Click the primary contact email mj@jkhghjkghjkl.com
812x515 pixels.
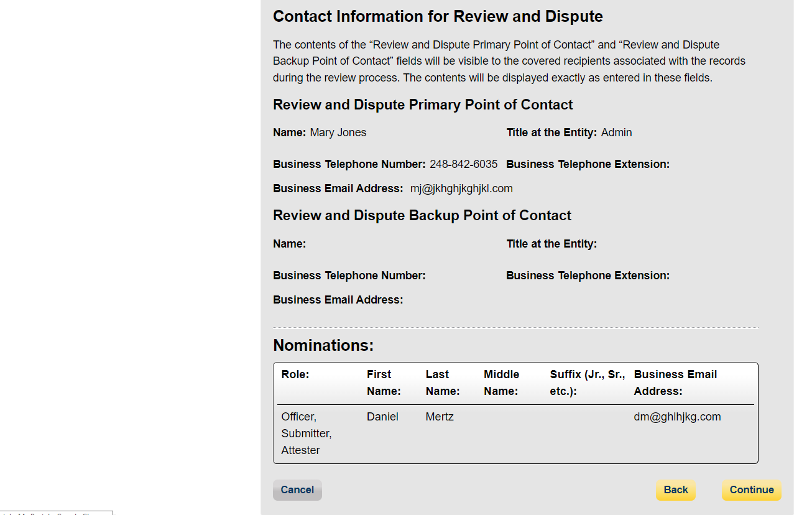coord(461,188)
